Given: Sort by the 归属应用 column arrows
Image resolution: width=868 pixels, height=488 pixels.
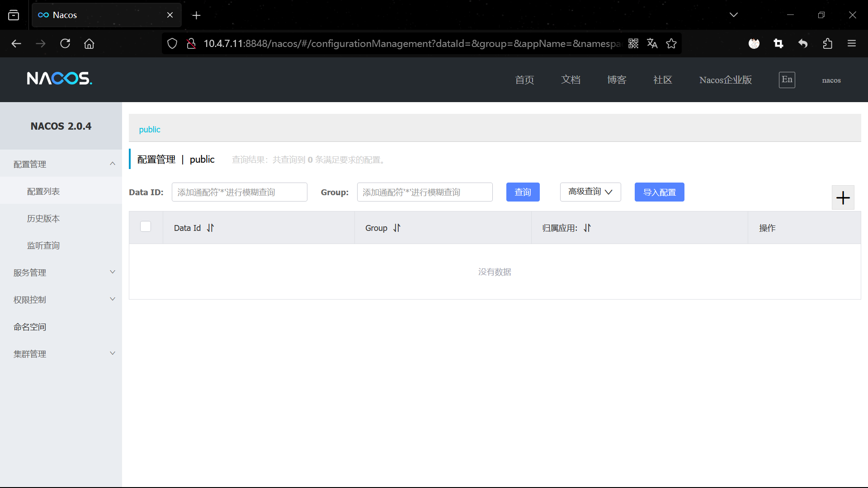Looking at the screenshot, I should click(587, 228).
